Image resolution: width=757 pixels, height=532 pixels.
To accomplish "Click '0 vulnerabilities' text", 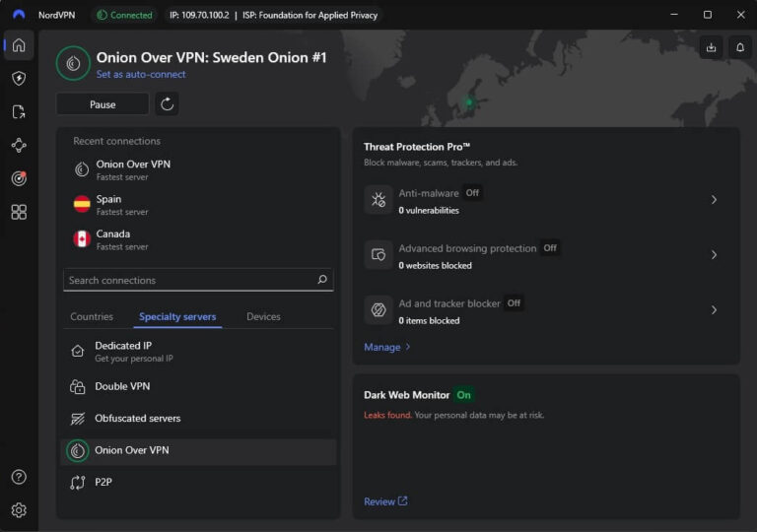I will coord(429,211).
